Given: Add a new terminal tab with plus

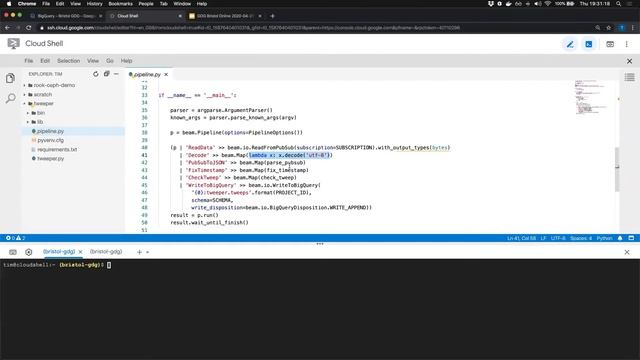Looking at the screenshot, I should pos(139,252).
